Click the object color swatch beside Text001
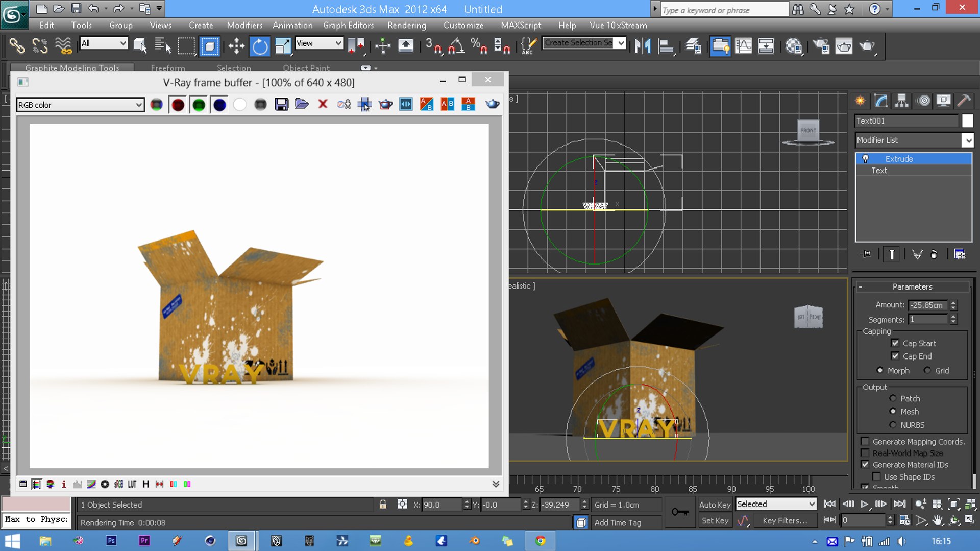Image resolution: width=980 pixels, height=551 pixels. (x=967, y=121)
